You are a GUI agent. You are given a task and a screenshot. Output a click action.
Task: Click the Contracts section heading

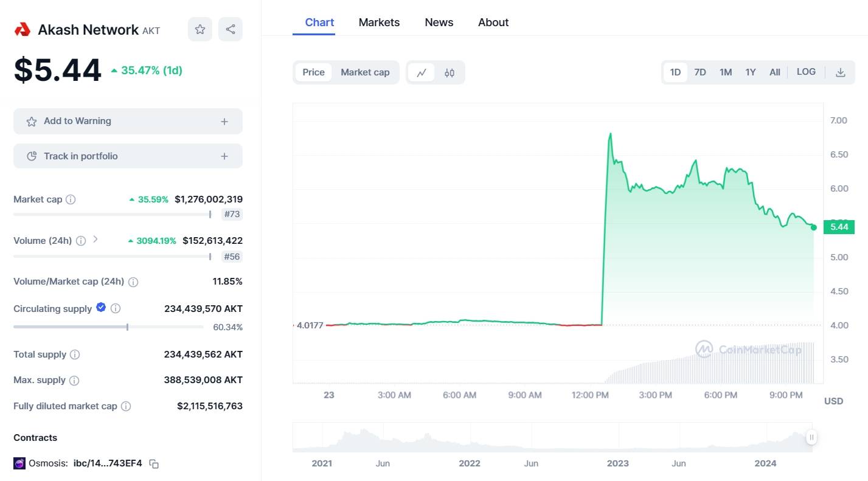point(35,438)
